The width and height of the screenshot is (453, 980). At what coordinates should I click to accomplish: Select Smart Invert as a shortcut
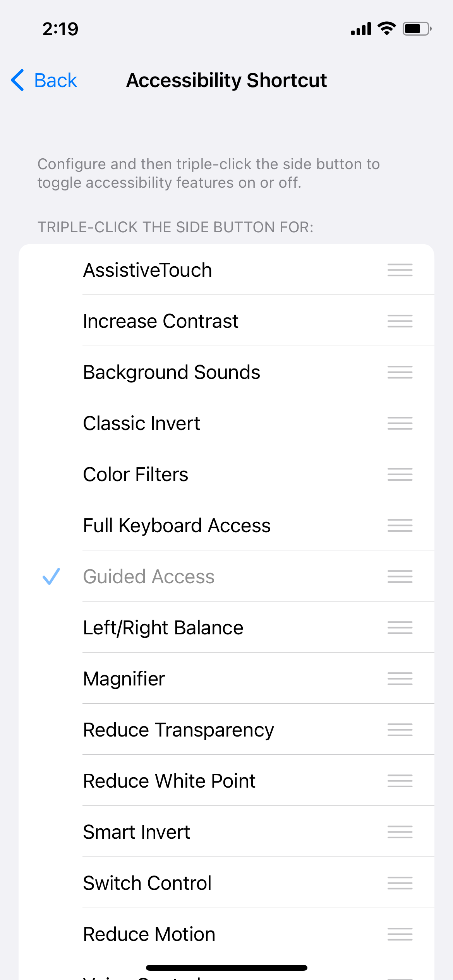pos(136,832)
